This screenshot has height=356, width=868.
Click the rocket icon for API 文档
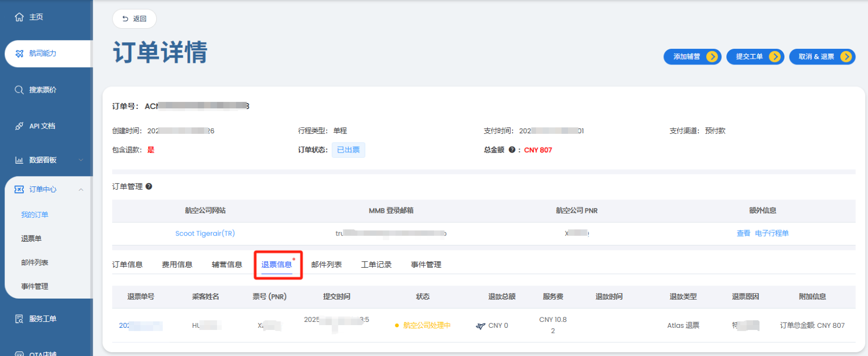(19, 126)
